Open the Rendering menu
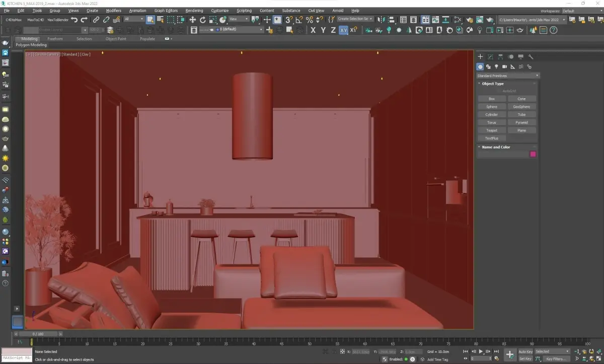 point(194,11)
